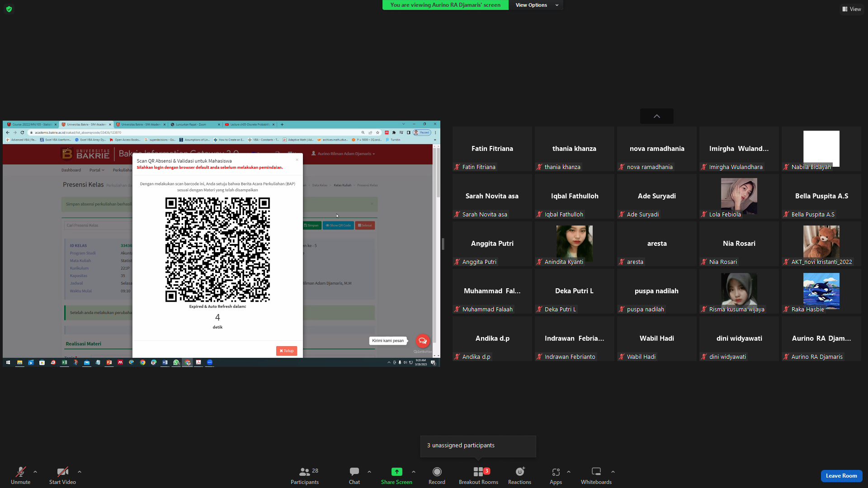Reload the page in the shared browser
Viewport: 868px width, 488px height.
[x=22, y=132]
